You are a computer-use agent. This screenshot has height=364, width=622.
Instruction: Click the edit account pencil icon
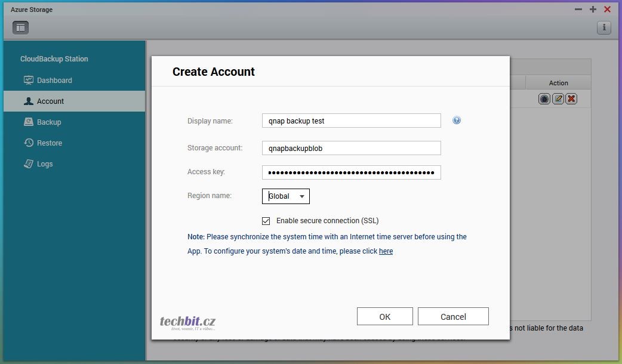point(558,99)
